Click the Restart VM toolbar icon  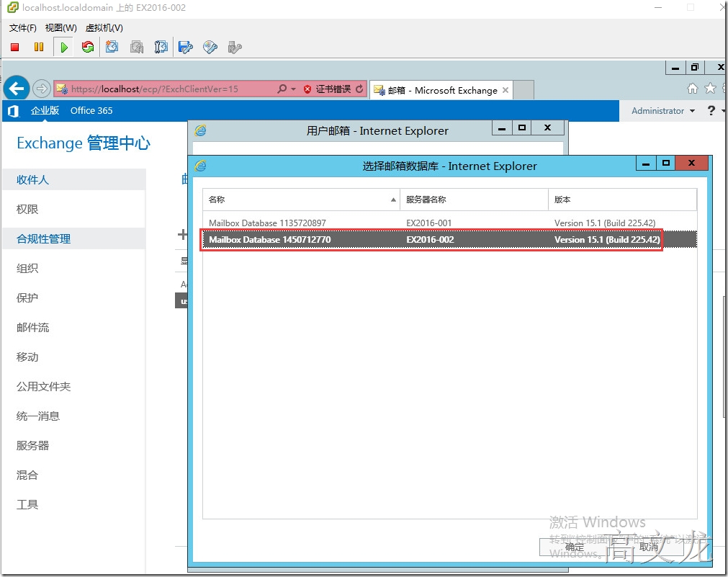point(87,47)
